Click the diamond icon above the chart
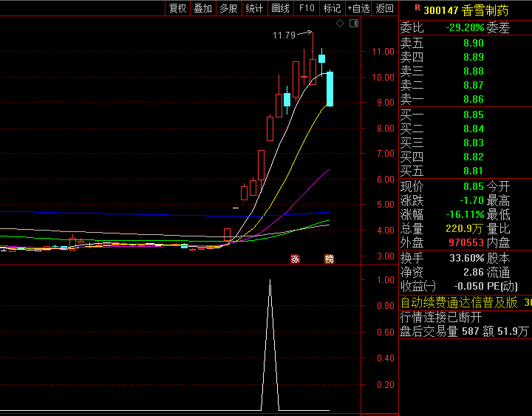The width and height of the screenshot is (532, 416). click(340, 24)
